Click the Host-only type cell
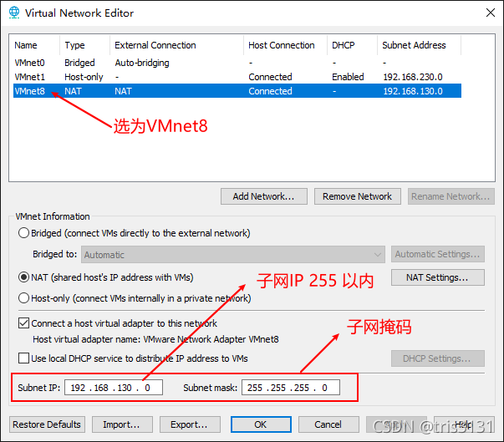Viewport: 504px width, 442px height. tap(84, 77)
